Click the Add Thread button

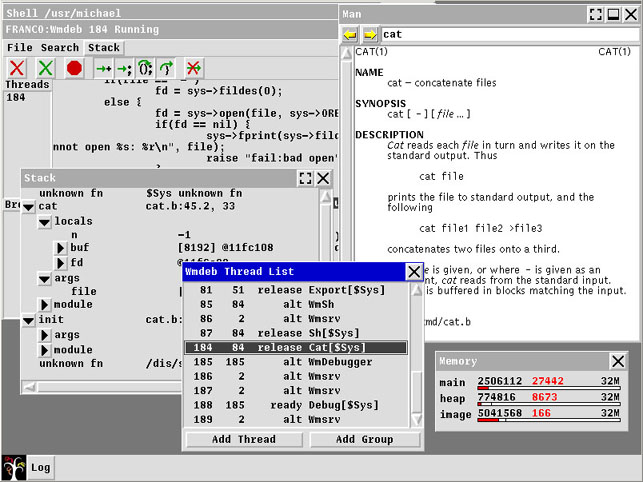tap(243, 440)
